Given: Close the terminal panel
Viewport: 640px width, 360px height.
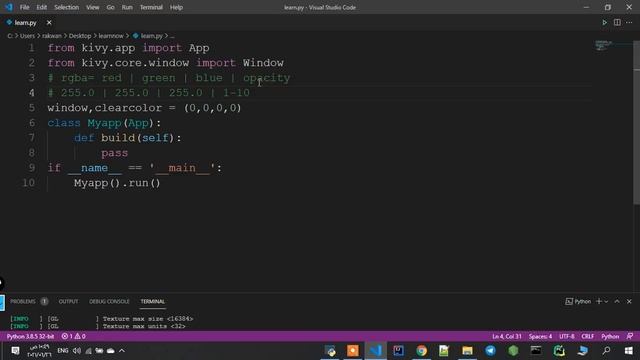Looking at the screenshot, I should (629, 302).
